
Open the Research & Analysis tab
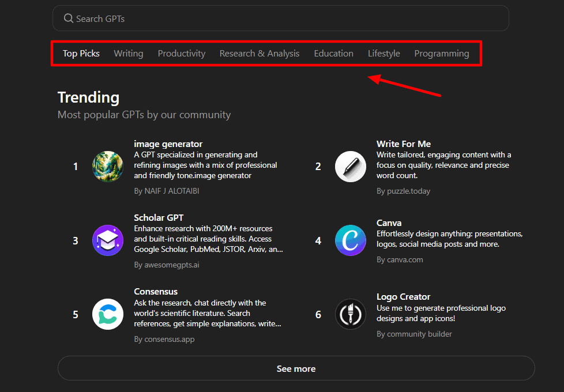(x=260, y=54)
